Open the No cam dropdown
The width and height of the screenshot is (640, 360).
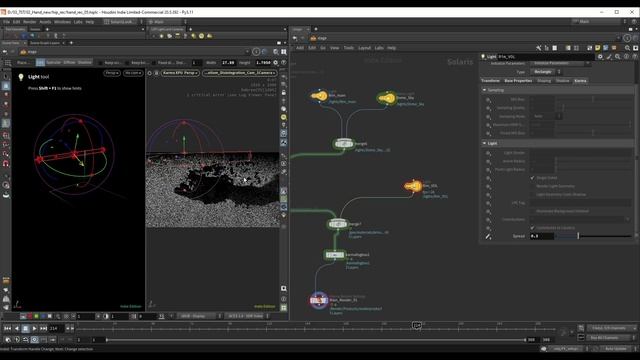pos(133,73)
